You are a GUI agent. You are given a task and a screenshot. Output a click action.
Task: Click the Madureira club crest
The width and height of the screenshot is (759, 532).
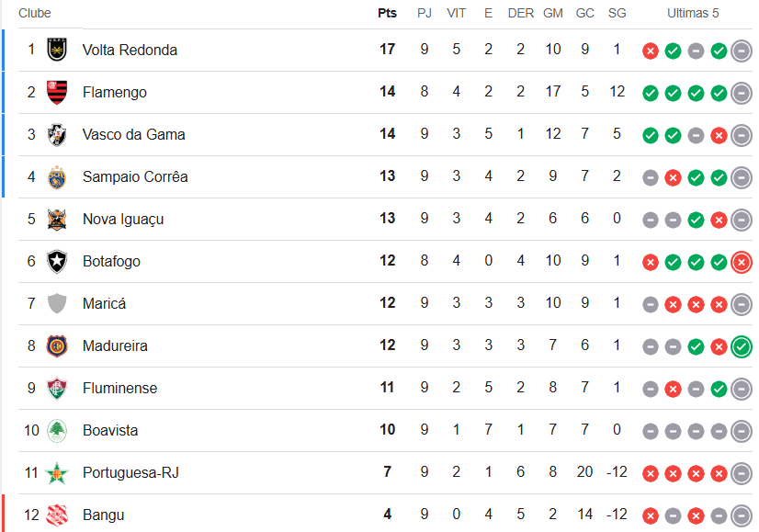pyautogui.click(x=57, y=345)
